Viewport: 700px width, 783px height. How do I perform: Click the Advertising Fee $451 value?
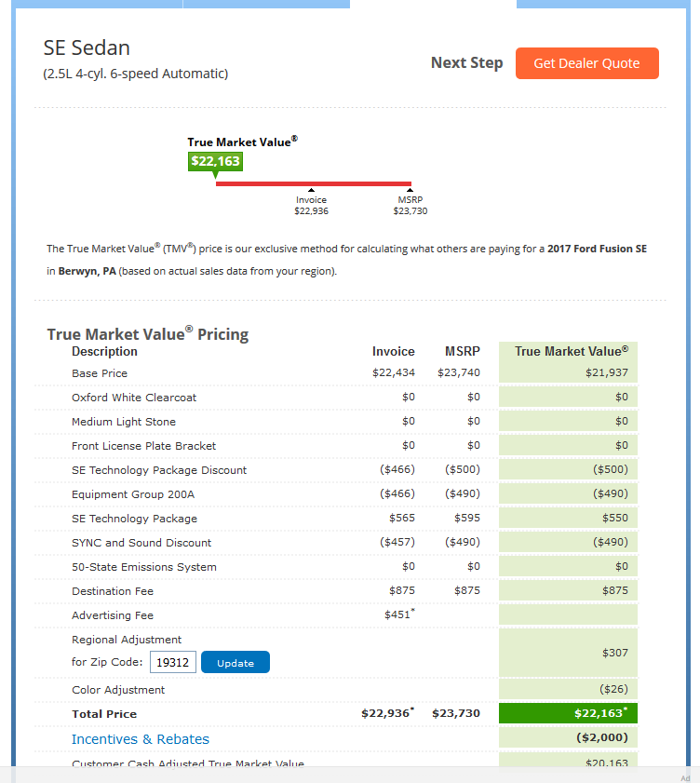(x=399, y=614)
